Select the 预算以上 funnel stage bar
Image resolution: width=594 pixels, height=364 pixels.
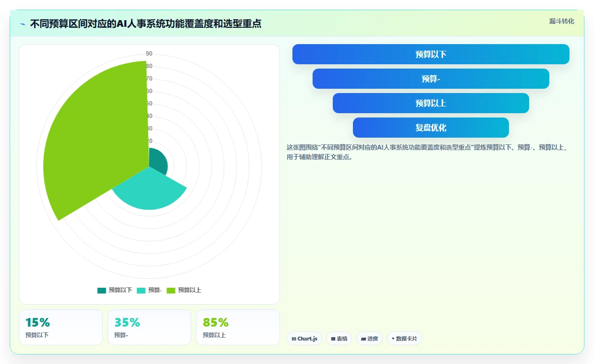point(431,103)
